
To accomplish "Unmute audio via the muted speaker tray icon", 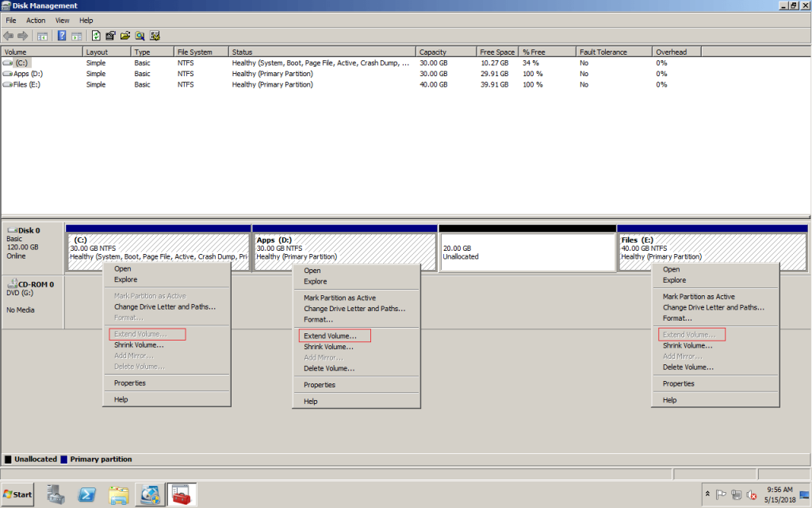I will (751, 495).
